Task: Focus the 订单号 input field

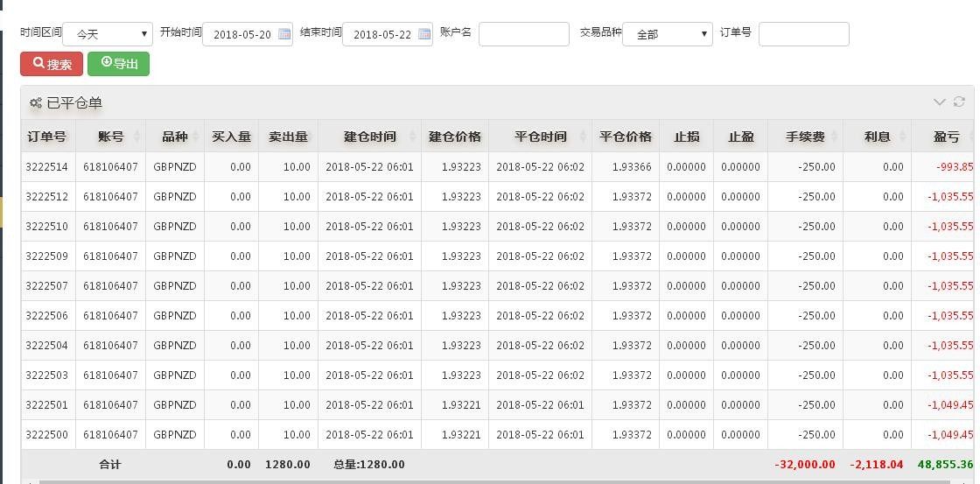Action: [803, 34]
